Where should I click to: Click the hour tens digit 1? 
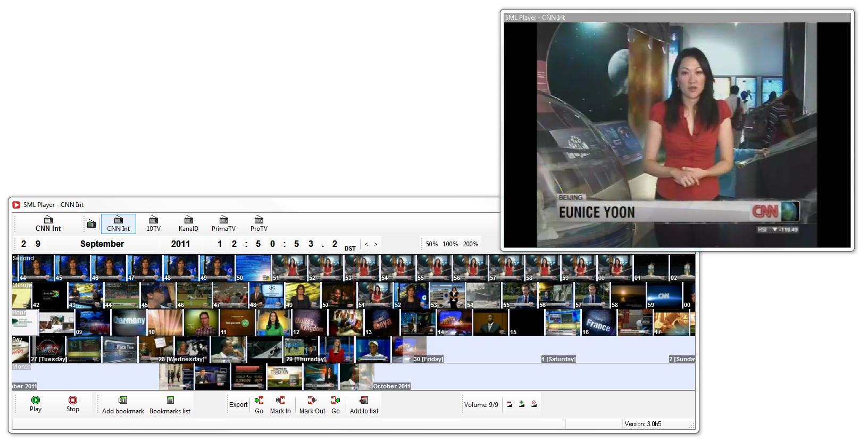[x=220, y=244]
